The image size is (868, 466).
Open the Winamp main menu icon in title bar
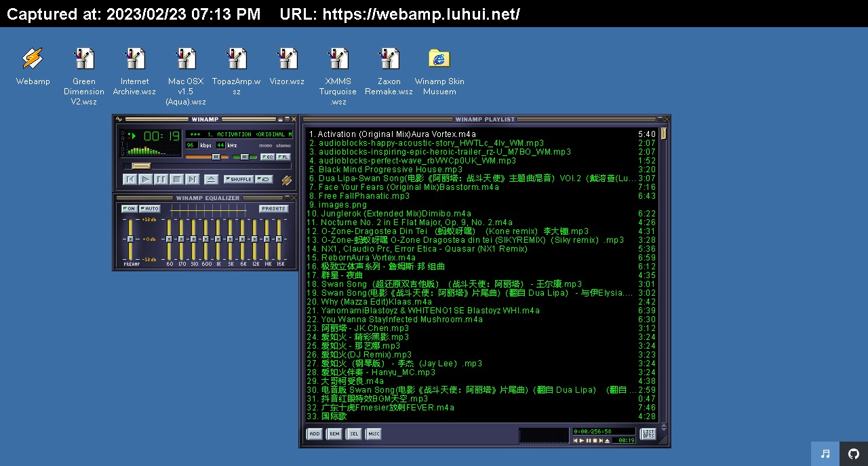(119, 119)
